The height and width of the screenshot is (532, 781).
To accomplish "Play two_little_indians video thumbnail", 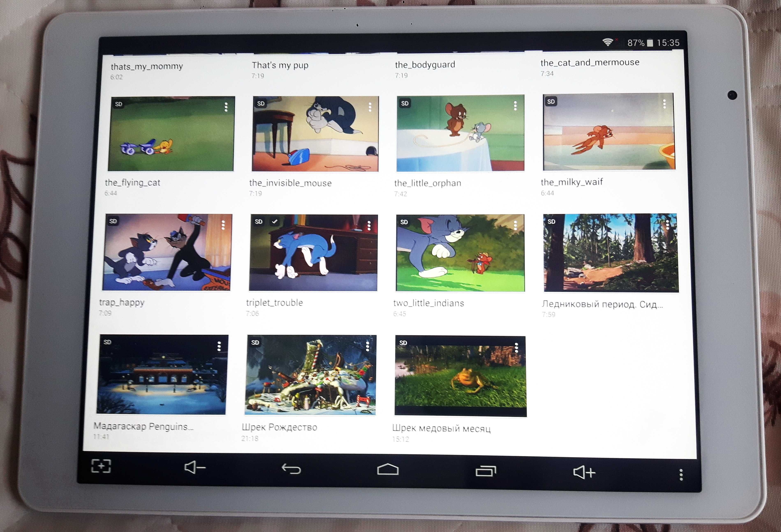I will (x=460, y=253).
